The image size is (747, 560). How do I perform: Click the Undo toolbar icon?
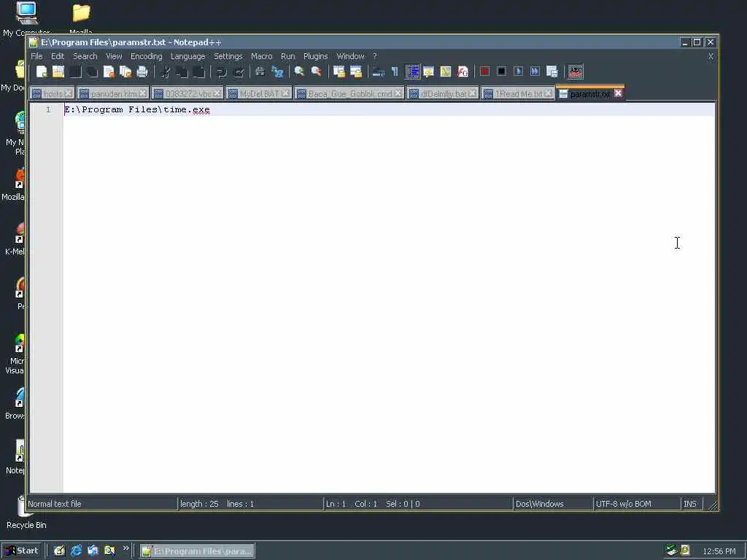[221, 71]
